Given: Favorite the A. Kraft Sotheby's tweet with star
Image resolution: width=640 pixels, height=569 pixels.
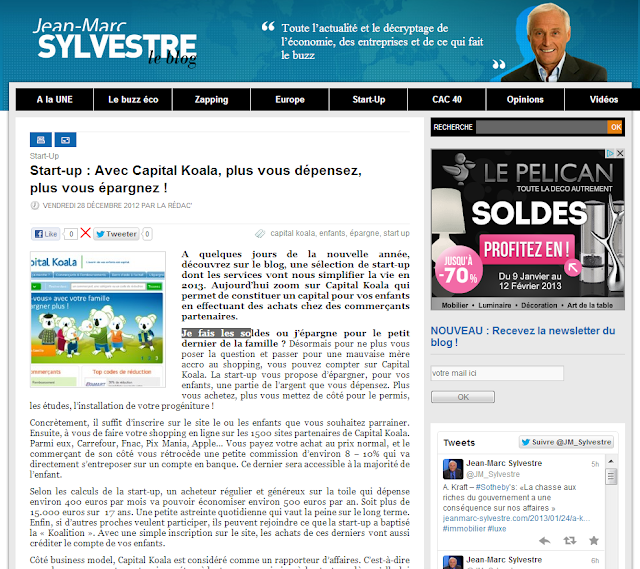Looking at the screenshot, I should point(594,541).
